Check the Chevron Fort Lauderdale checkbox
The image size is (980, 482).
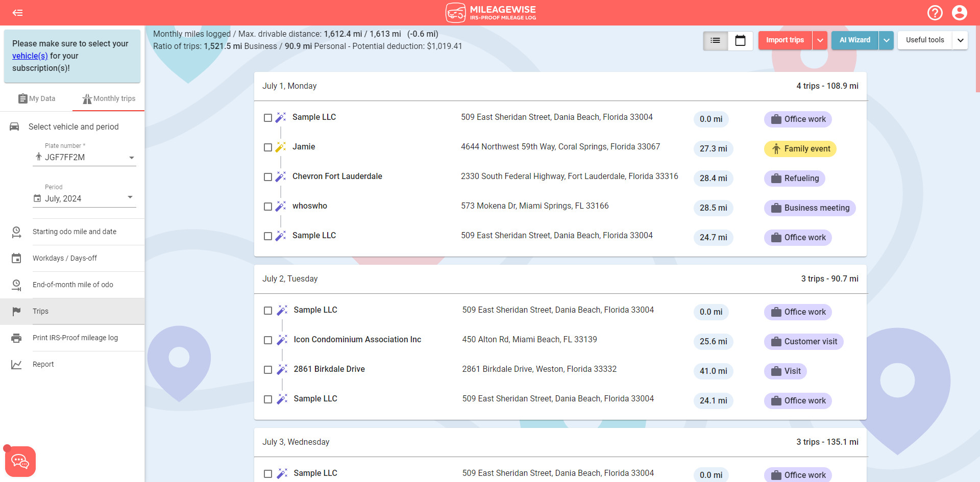(x=268, y=177)
